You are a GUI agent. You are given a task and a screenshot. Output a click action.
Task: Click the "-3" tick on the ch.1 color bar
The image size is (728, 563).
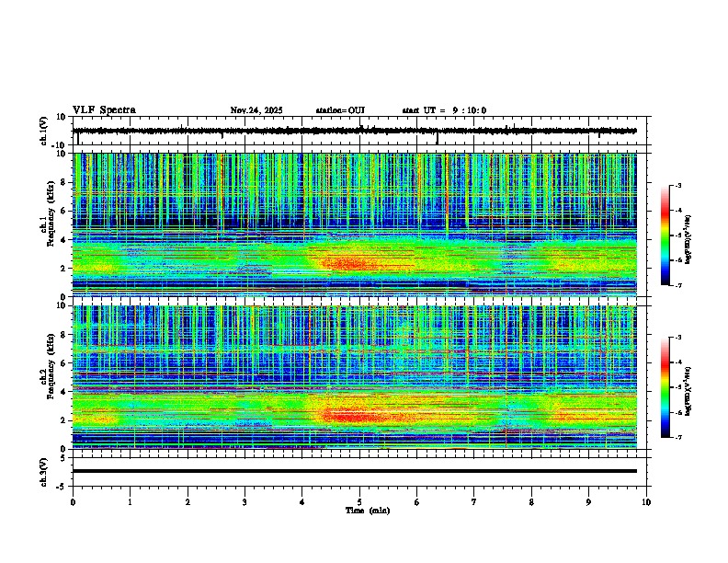[678, 185]
